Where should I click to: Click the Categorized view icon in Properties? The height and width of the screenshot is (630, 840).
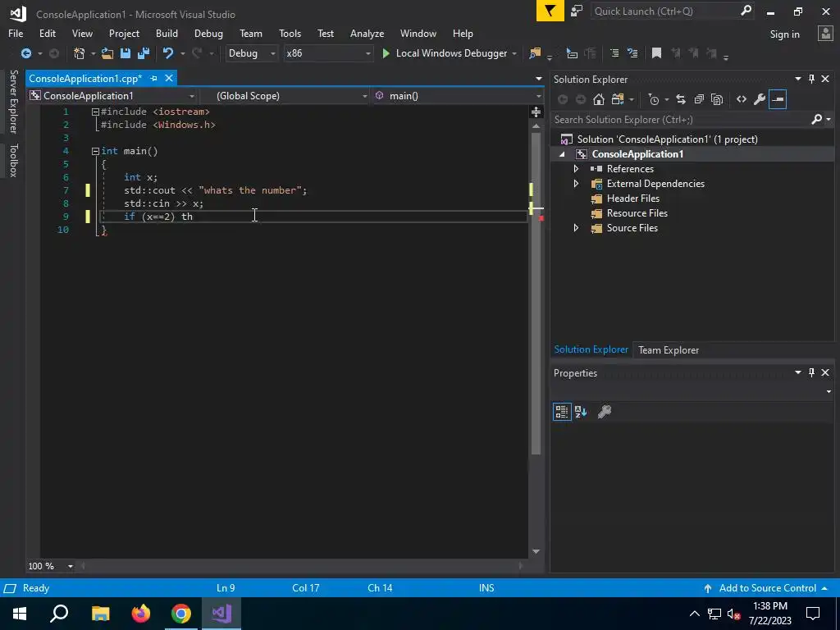click(562, 412)
